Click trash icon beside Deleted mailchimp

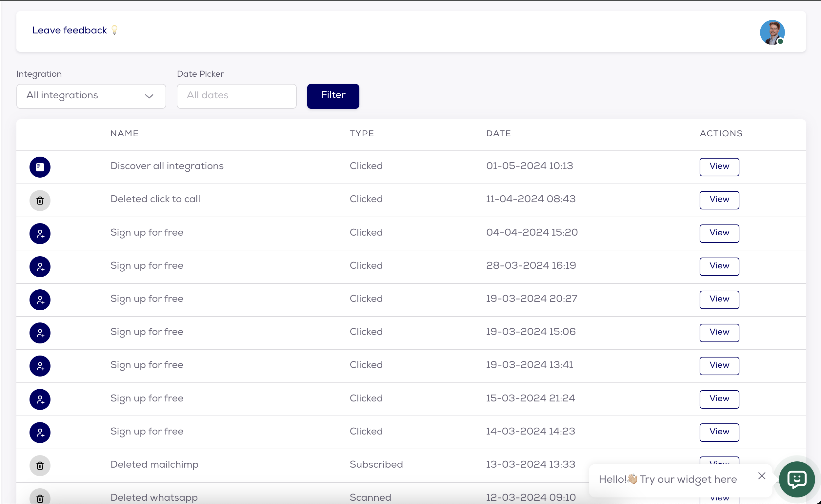click(40, 465)
